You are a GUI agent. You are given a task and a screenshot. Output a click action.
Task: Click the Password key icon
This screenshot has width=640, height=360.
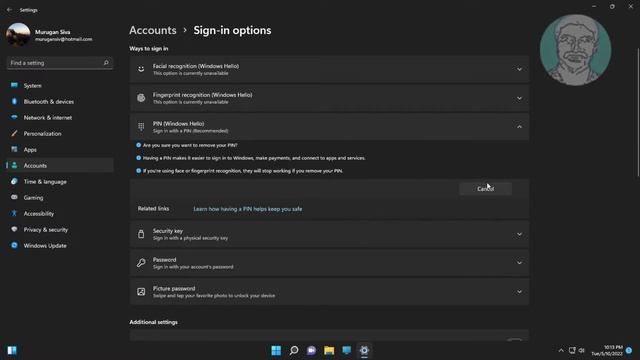click(x=141, y=263)
